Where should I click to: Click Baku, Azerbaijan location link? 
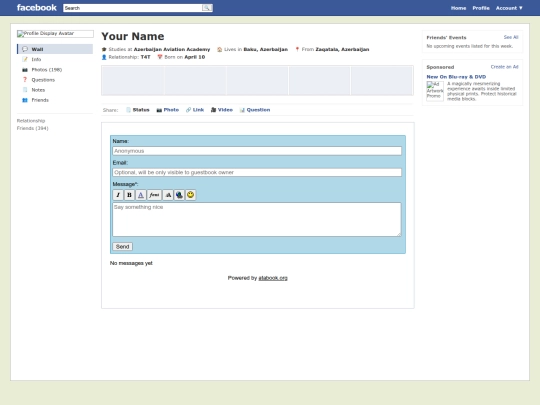[x=266, y=49]
